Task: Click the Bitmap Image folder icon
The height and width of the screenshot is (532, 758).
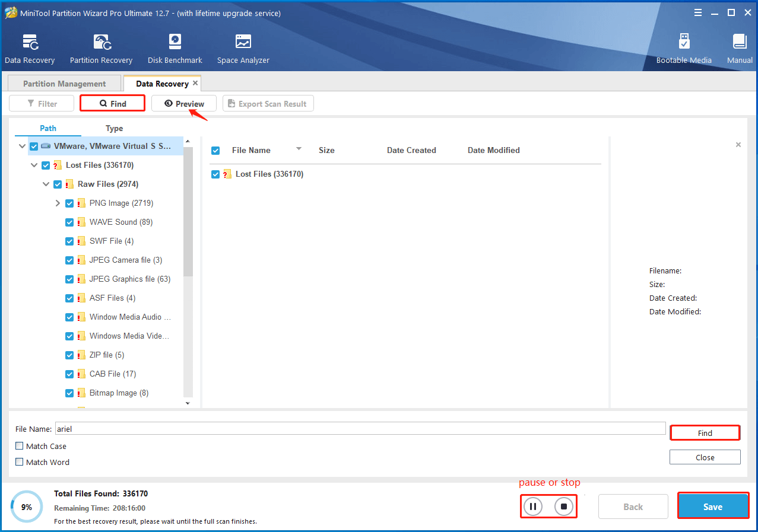Action: [81, 393]
